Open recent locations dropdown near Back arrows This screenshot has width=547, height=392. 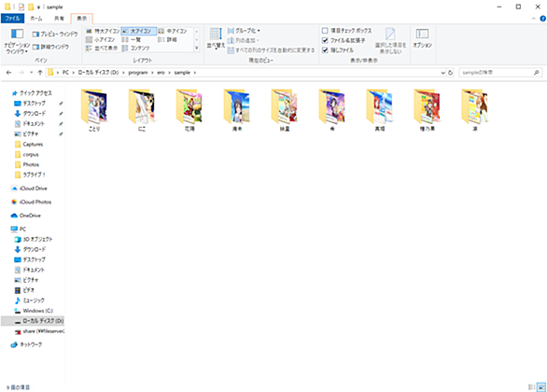[31, 73]
